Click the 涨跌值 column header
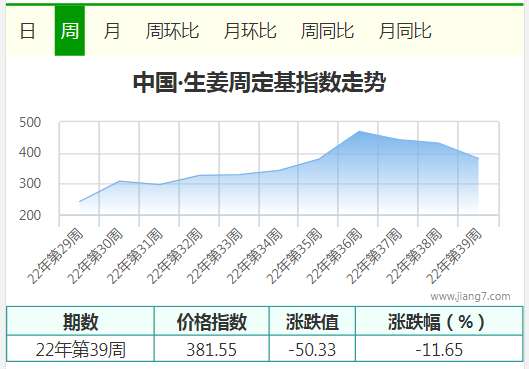Image resolution: width=529 pixels, height=369 pixels. (312, 321)
